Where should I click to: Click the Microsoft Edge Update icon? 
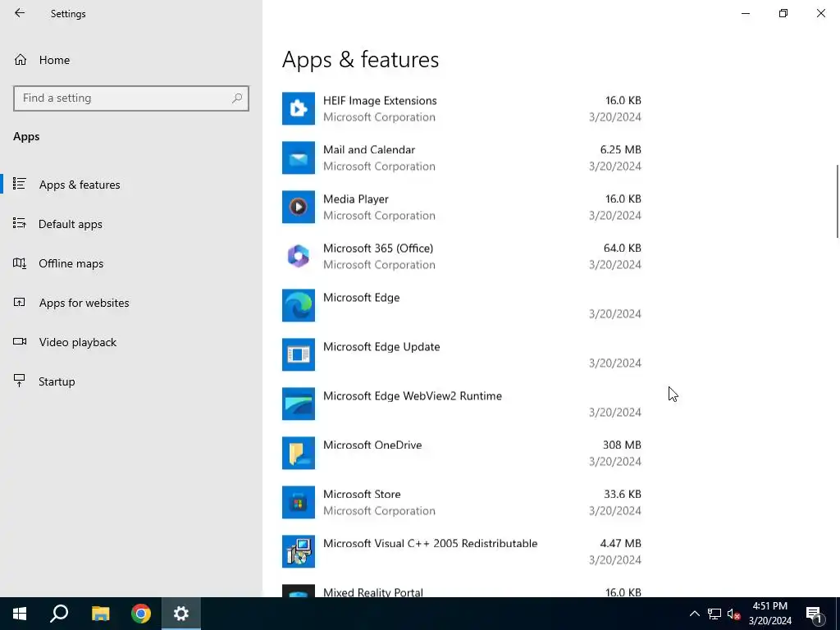click(299, 354)
